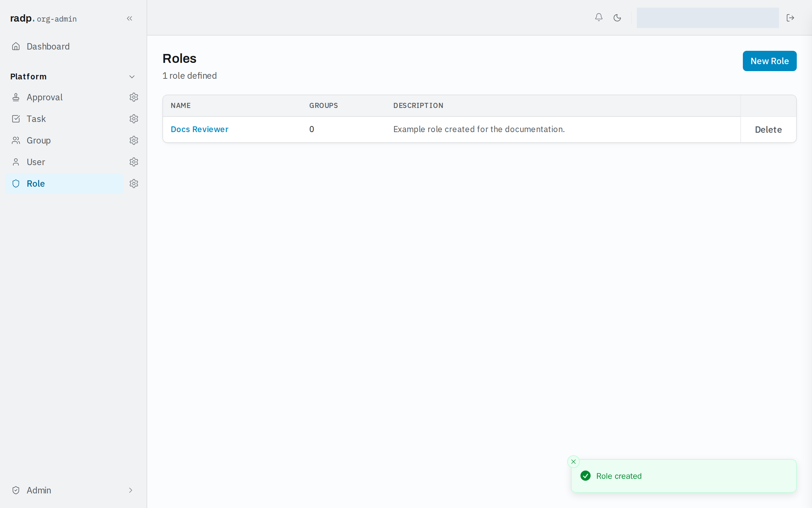This screenshot has width=812, height=508.
Task: Collapse the Platform section chevron
Action: pos(132,77)
